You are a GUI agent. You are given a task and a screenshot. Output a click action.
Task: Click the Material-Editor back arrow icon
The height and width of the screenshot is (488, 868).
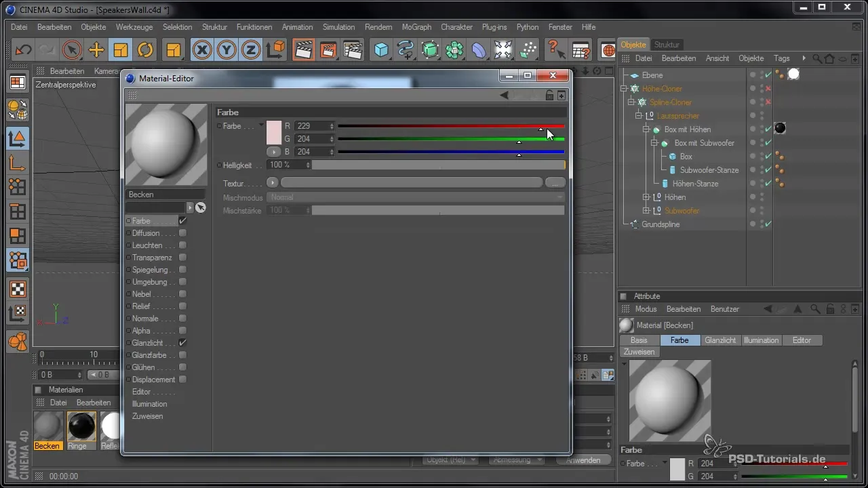pos(504,96)
